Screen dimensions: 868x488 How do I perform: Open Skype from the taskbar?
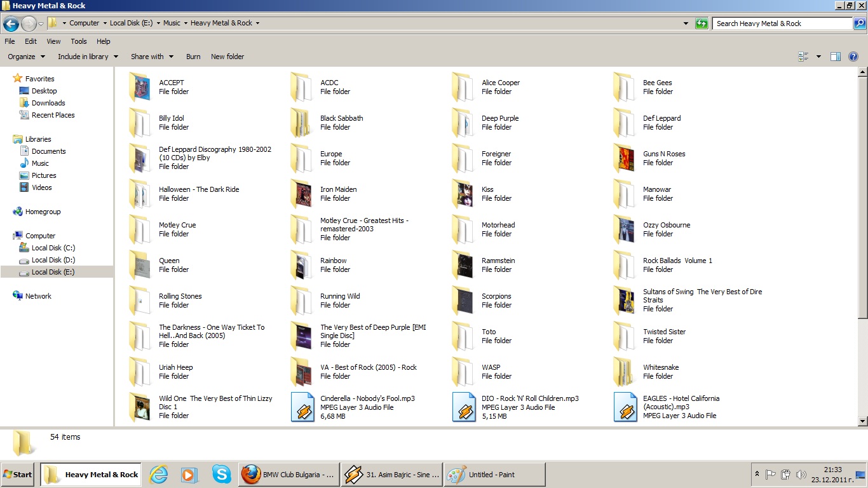(221, 474)
